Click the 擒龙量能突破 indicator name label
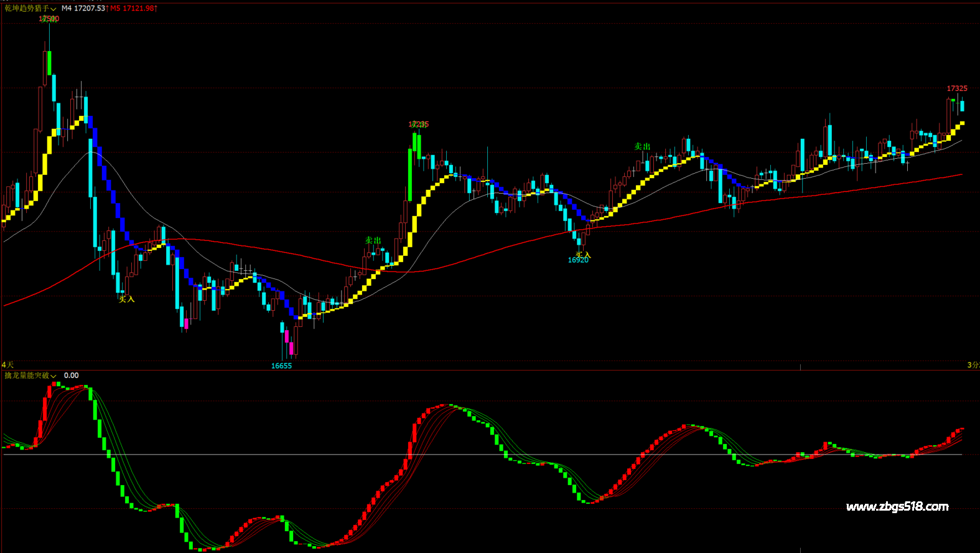 pos(26,376)
